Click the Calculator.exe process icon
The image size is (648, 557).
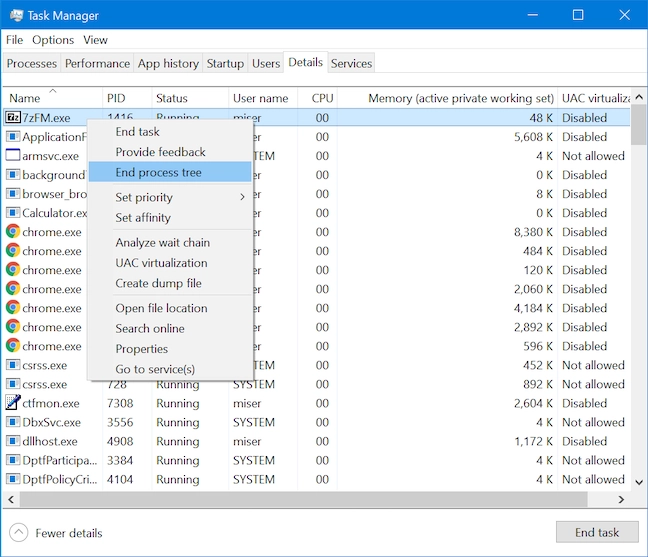13,213
